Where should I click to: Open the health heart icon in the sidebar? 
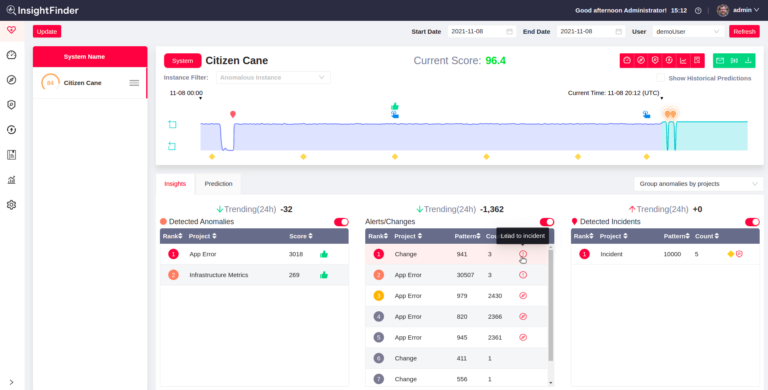tap(11, 30)
